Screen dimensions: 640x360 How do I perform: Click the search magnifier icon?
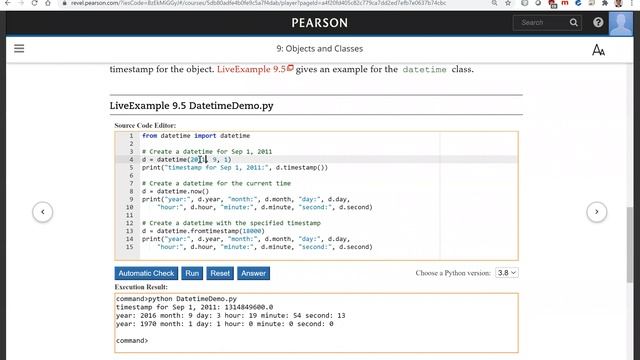[x=573, y=22]
